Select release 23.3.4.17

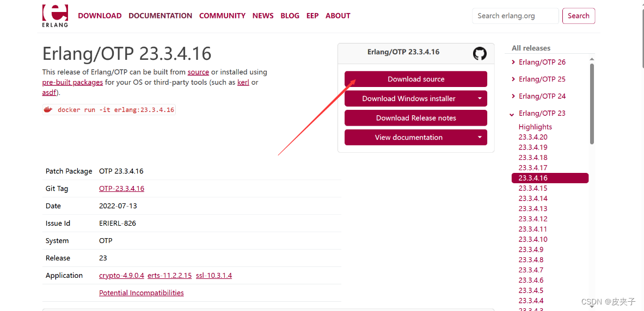(533, 168)
